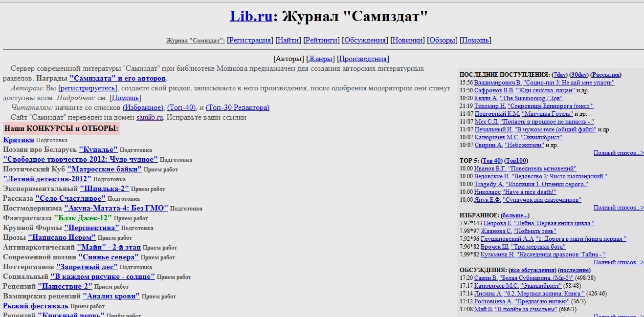
Task: Open "Повелитель мгновений" by Иванов В.Г.
Action: [x=542, y=169]
